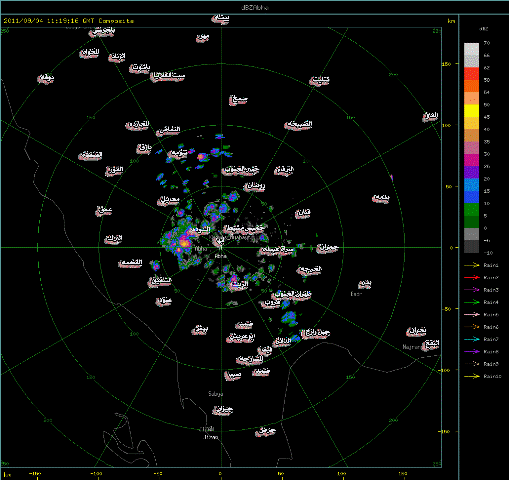This screenshot has height=480, width=509.
Task: Pick the red 62 dBZ legend swatch
Action: click(471, 74)
